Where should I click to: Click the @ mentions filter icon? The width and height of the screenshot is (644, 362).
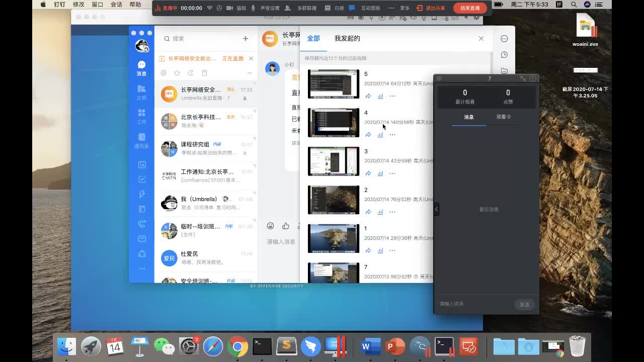pyautogui.click(x=164, y=73)
